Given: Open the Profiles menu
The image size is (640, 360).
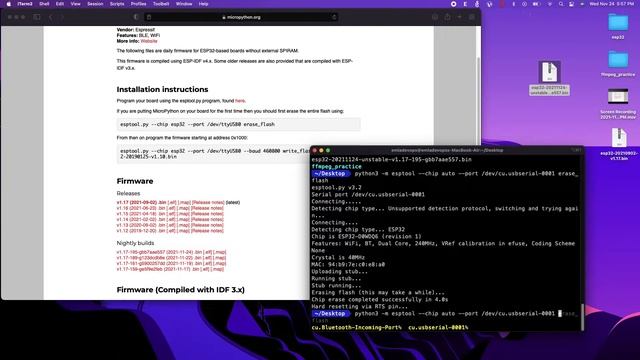Looking at the screenshot, I should pos(138,4).
